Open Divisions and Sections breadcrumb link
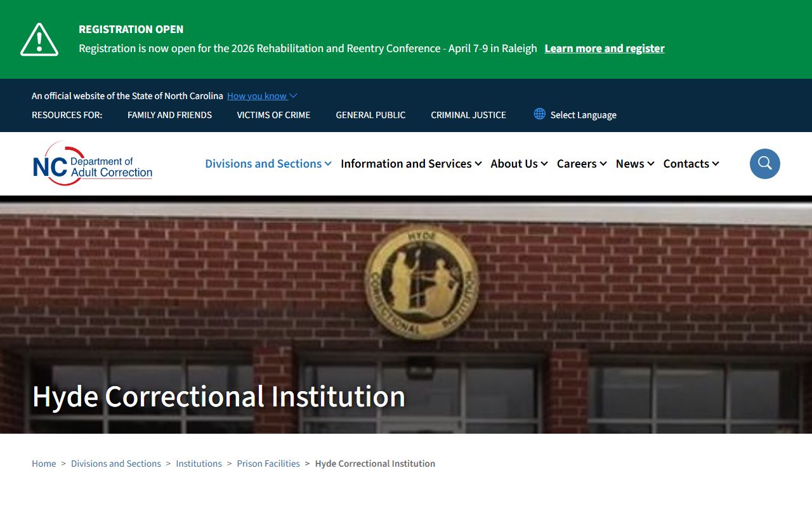 click(116, 464)
